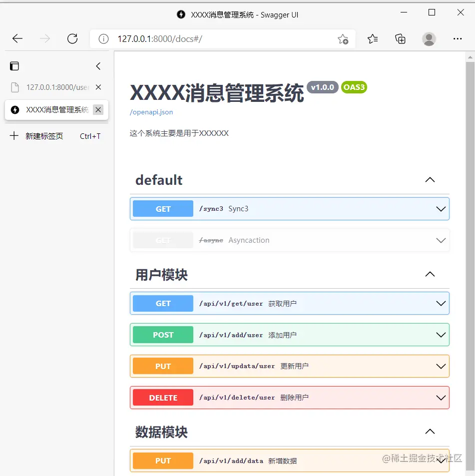Click the PUT badge for 更新用户

[x=163, y=366]
